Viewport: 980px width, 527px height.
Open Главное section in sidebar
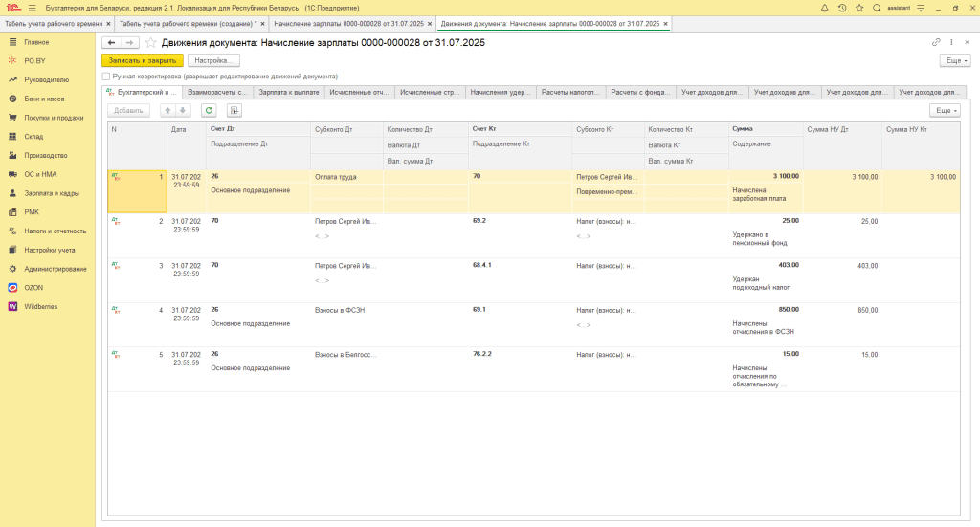(x=36, y=42)
